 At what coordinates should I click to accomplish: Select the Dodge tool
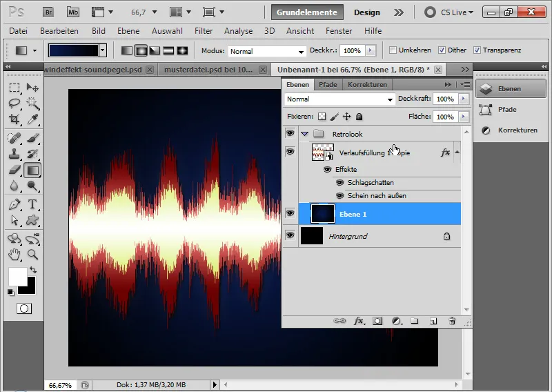coord(32,186)
